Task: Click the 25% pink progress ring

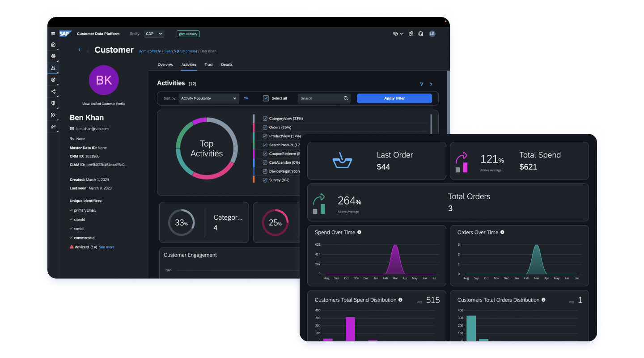Action: [x=275, y=222]
